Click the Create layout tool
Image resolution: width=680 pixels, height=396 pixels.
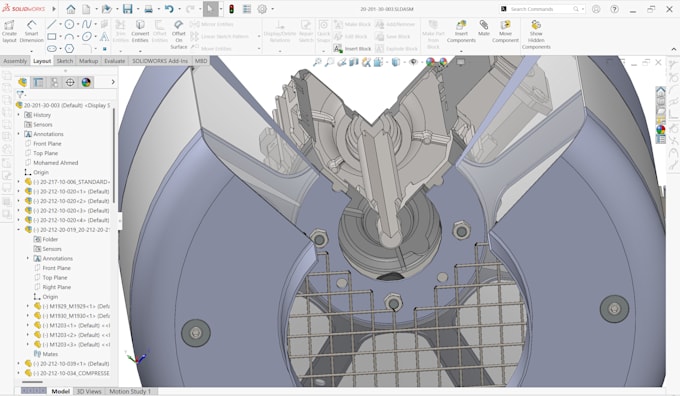(9, 32)
